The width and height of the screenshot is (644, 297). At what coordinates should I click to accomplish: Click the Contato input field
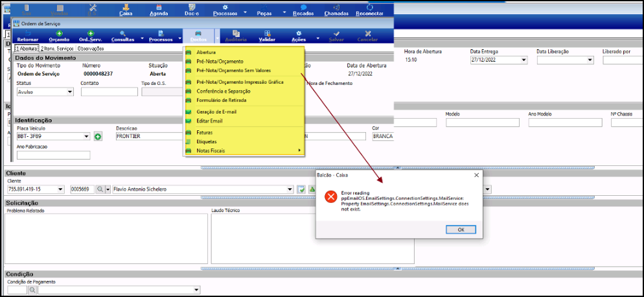[x=109, y=92]
